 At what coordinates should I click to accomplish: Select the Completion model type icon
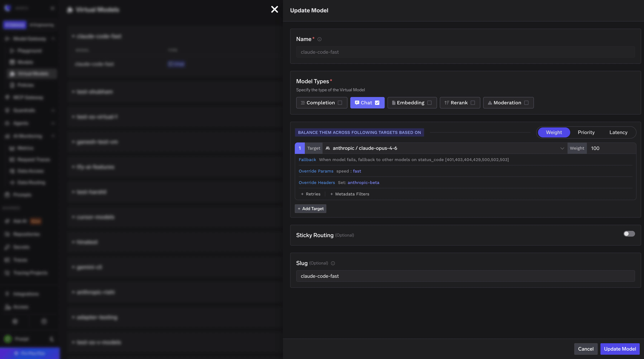pyautogui.click(x=303, y=103)
